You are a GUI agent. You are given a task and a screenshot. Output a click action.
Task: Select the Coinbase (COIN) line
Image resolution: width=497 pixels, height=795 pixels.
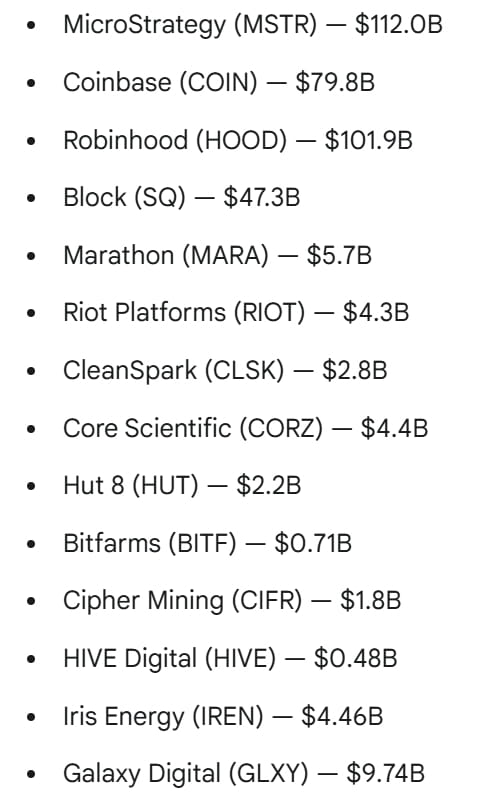point(219,82)
